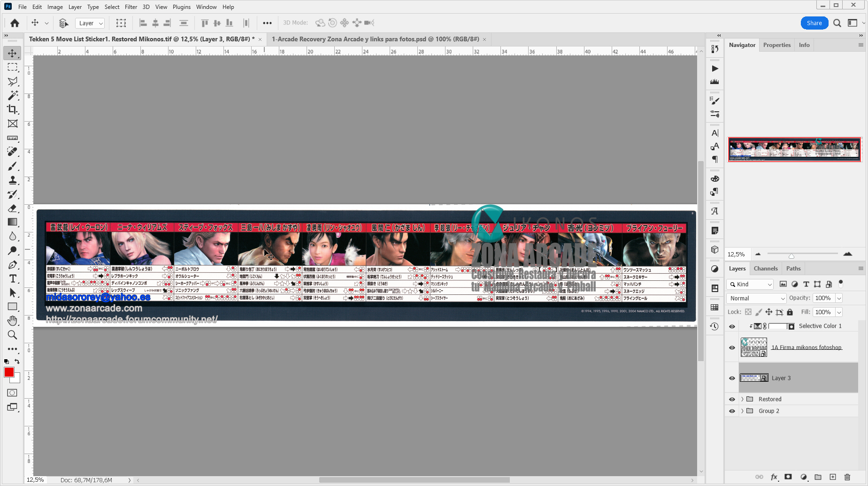Viewport: 868px width, 486px height.
Task: Click the Navigator preview thumbnail
Action: pyautogui.click(x=794, y=149)
